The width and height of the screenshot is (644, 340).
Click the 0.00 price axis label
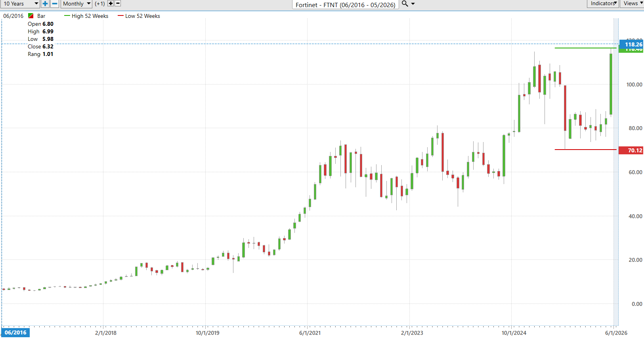pos(637,304)
